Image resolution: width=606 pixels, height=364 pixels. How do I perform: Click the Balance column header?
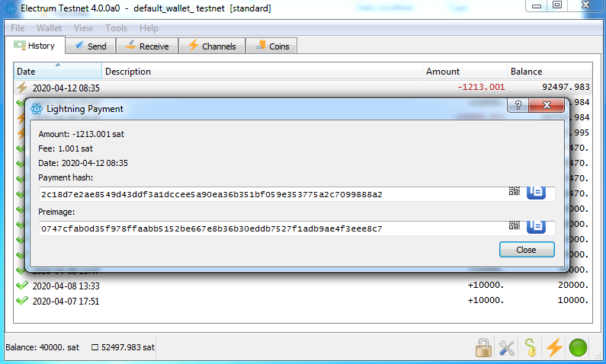(550, 72)
